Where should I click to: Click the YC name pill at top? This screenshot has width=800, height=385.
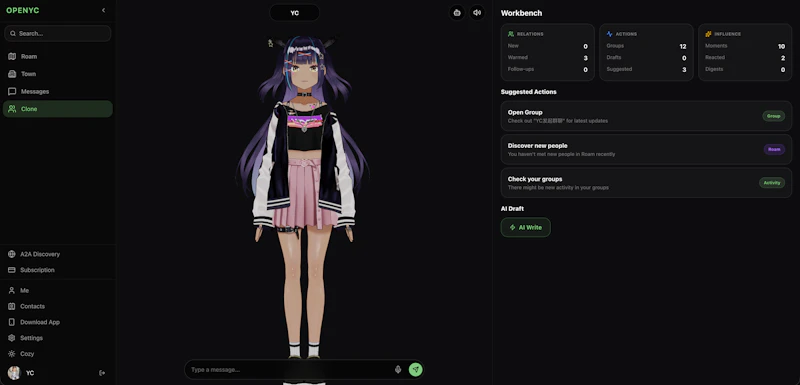click(x=294, y=13)
